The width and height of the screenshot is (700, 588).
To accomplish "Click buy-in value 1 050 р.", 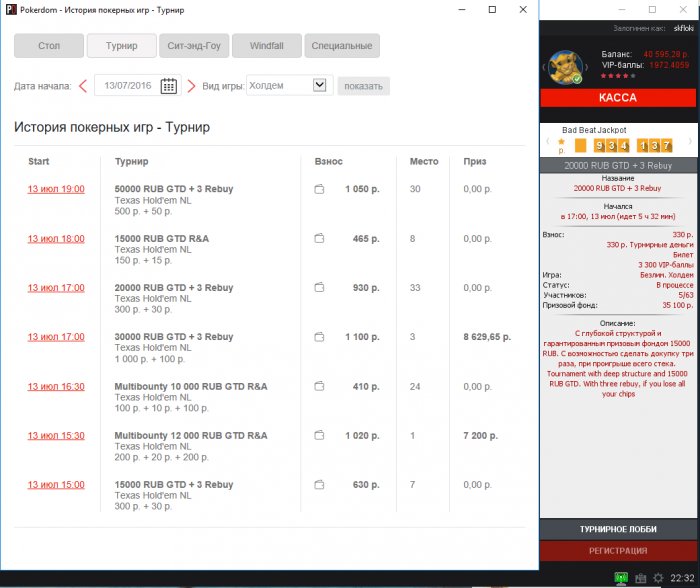I will tap(362, 189).
